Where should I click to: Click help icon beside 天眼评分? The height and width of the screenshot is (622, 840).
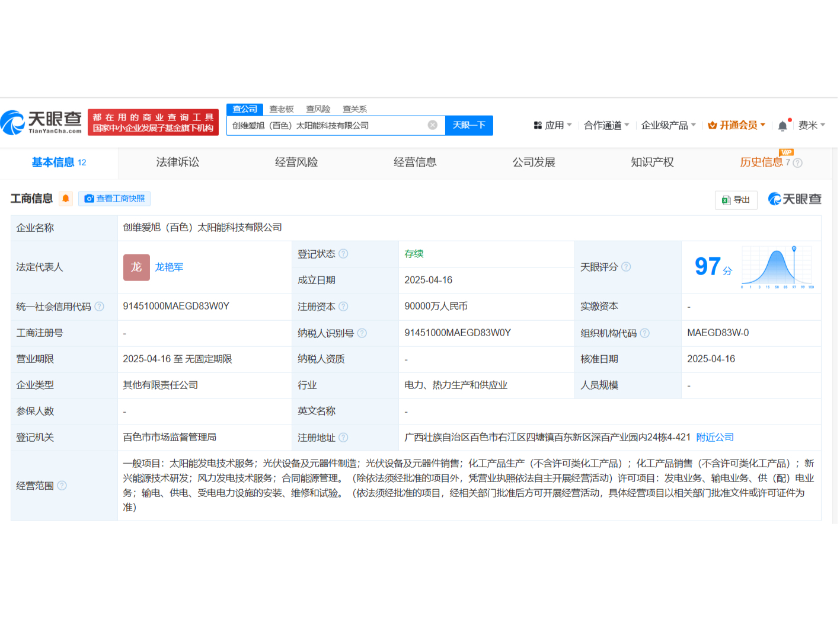point(626,267)
